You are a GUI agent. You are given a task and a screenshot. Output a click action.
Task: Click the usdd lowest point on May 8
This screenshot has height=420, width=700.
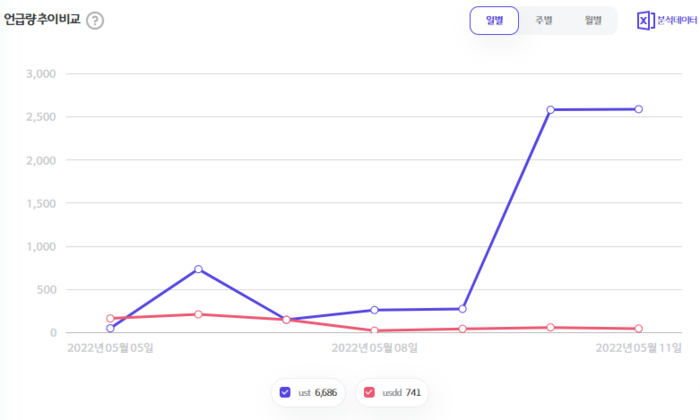[374, 331]
